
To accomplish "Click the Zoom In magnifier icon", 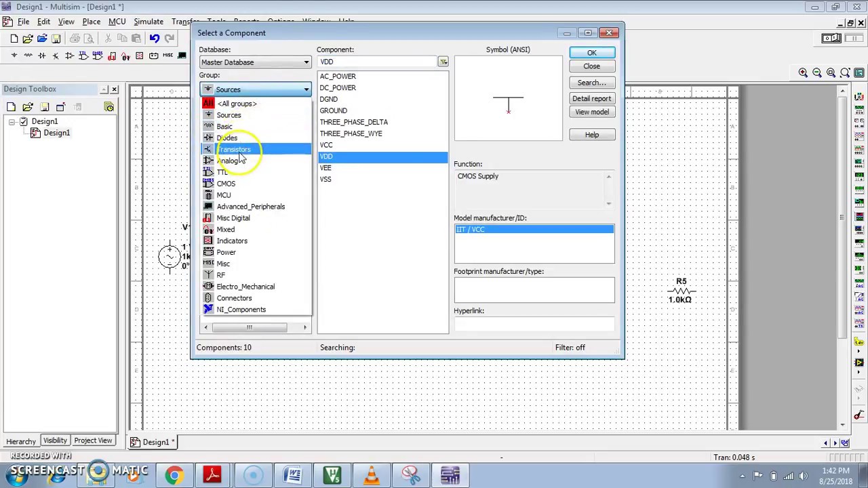I will 803,73.
